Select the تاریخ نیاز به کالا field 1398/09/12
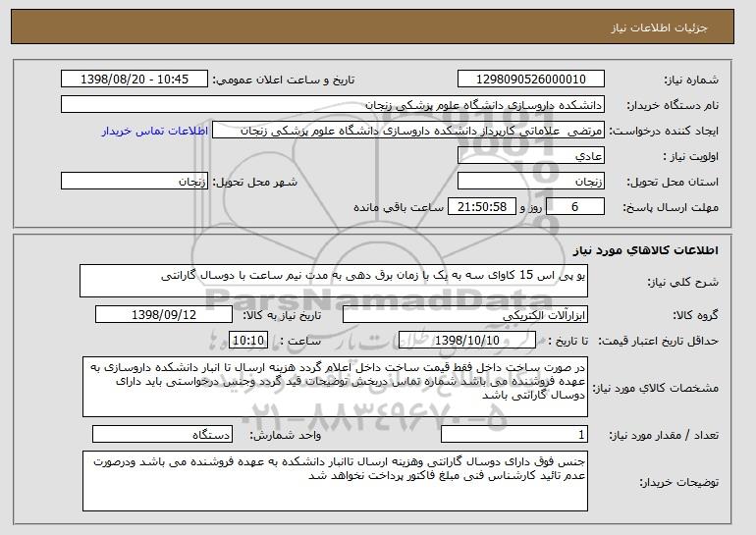This screenshot has height=535, width=756. click(164, 315)
